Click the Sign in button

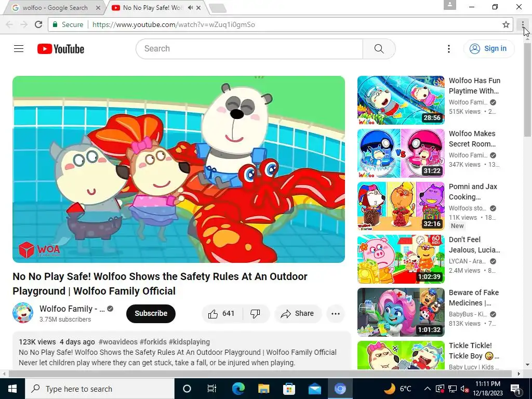(x=488, y=48)
